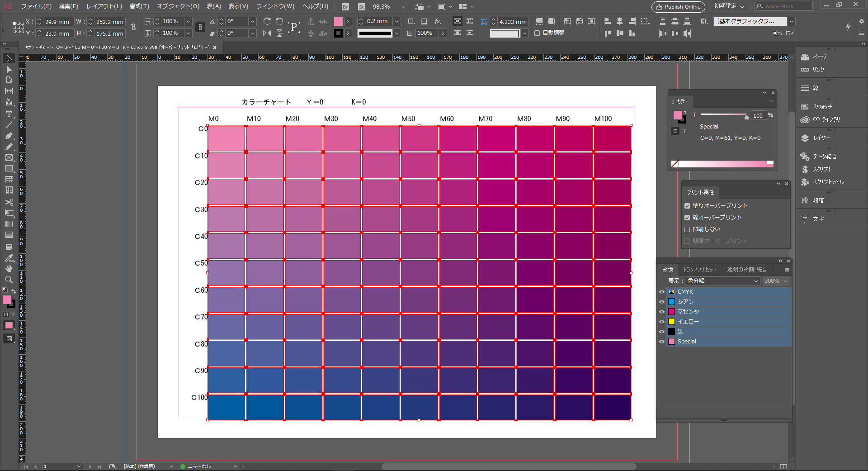The width and height of the screenshot is (868, 471).
Task: Hide the Special separation eye icon
Action: coord(662,342)
